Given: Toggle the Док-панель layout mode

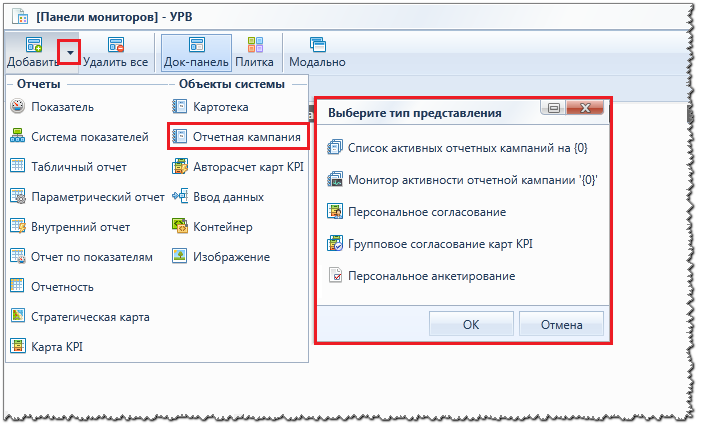Looking at the screenshot, I should click(x=196, y=53).
